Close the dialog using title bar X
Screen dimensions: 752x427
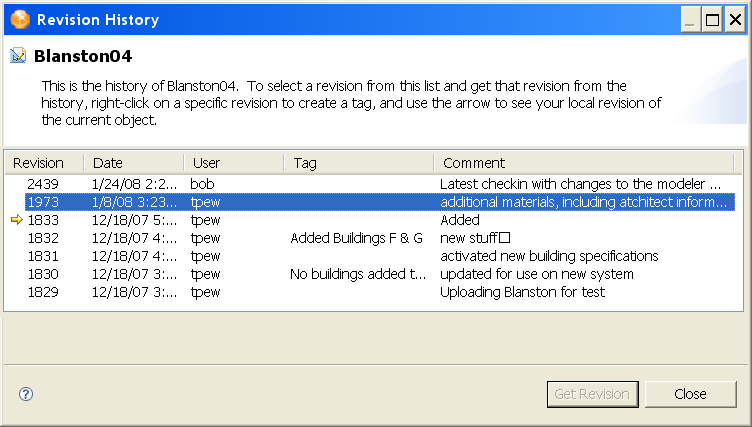pyautogui.click(x=734, y=19)
